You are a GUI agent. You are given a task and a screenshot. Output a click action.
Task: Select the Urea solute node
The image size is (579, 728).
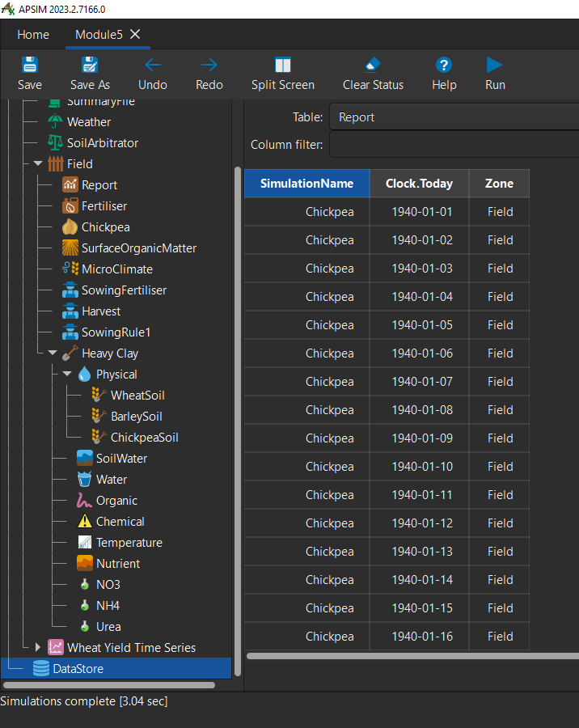[x=108, y=626]
